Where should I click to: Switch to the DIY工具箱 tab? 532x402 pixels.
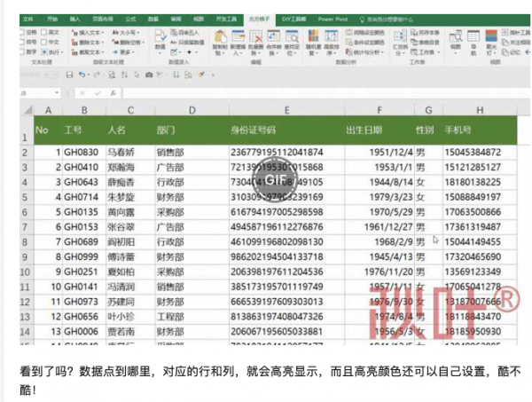tap(293, 20)
